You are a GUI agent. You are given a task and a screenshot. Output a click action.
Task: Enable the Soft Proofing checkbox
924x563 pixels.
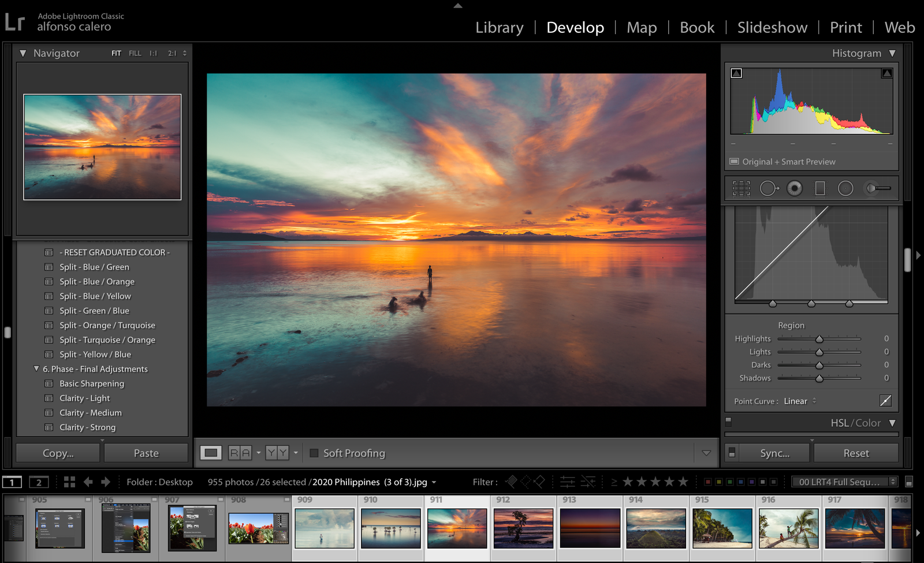tap(315, 453)
